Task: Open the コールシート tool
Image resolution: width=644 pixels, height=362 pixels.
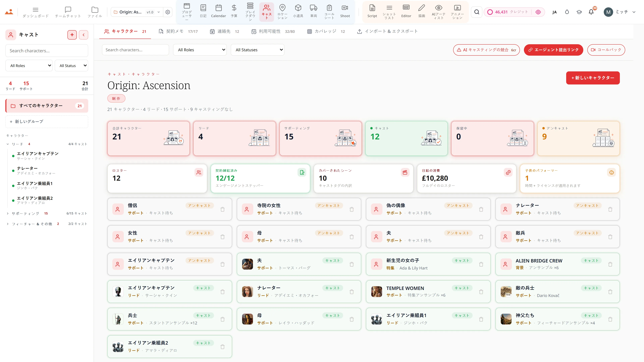Action: (x=330, y=12)
